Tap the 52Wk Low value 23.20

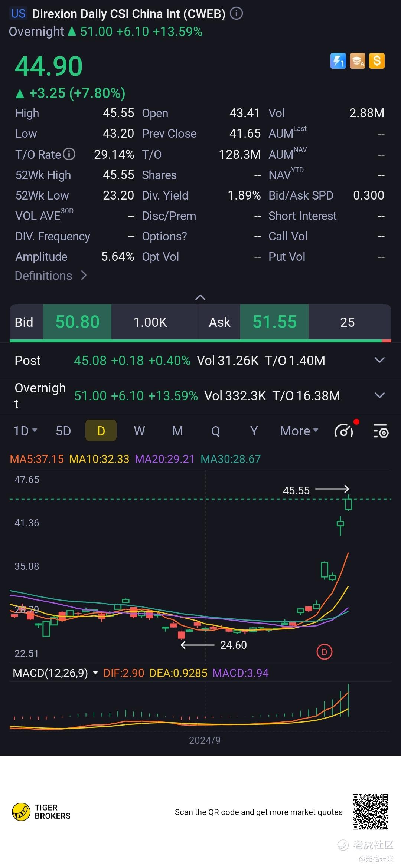pyautogui.click(x=118, y=195)
